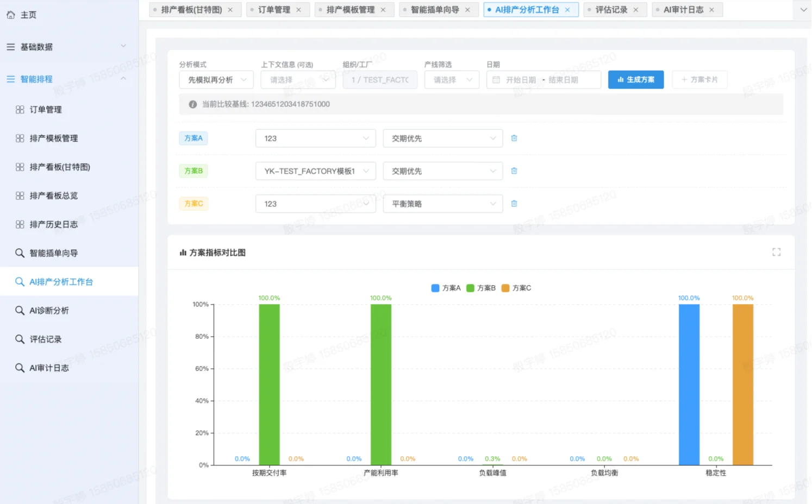
Task: Click the 结束日期 date input
Action: pyautogui.click(x=564, y=80)
